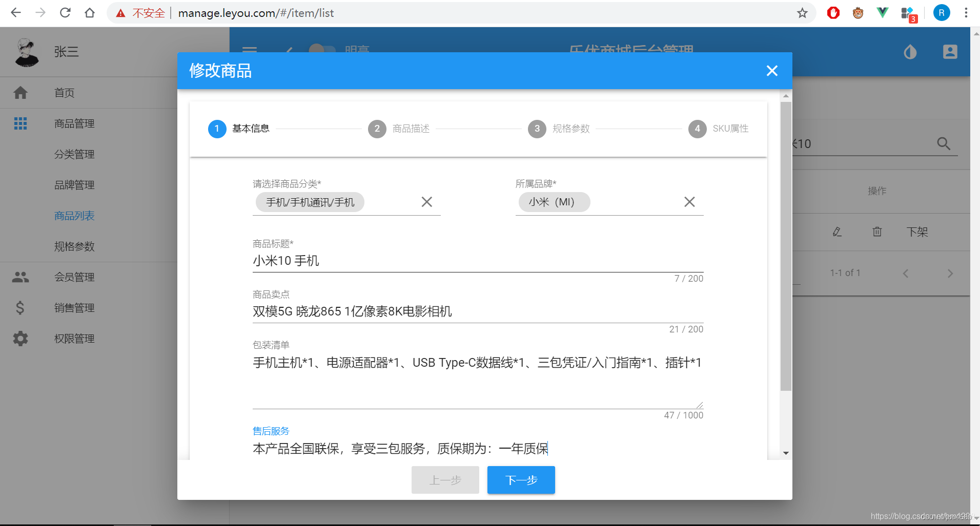Open the browser profile R avatar
980x526 pixels.
click(942, 13)
